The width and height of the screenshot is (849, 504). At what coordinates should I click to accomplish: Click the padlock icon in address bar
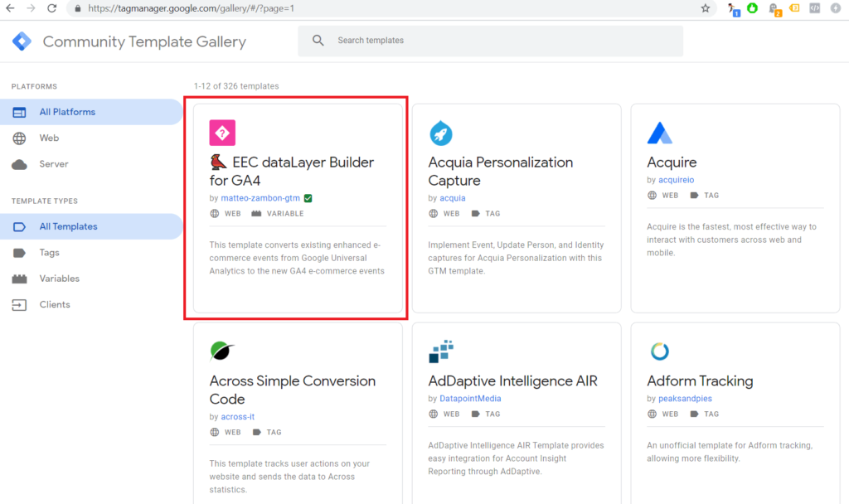78,8
